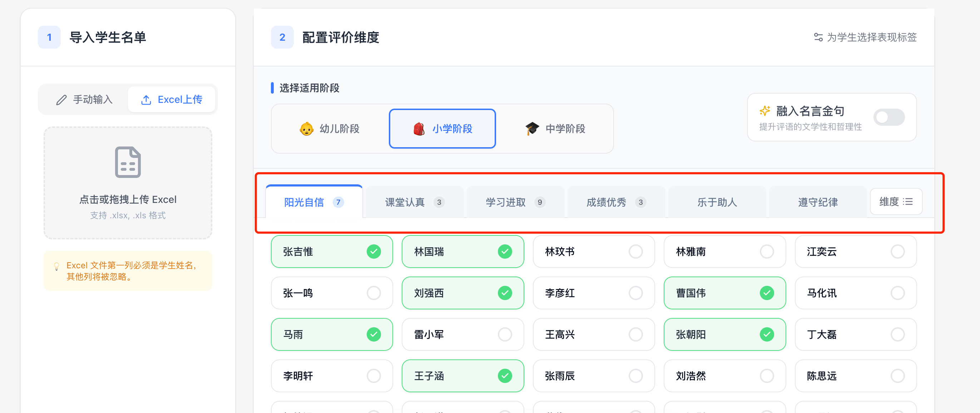Switch to the 课堂认真 tab
This screenshot has height=413, width=980.
(x=414, y=202)
